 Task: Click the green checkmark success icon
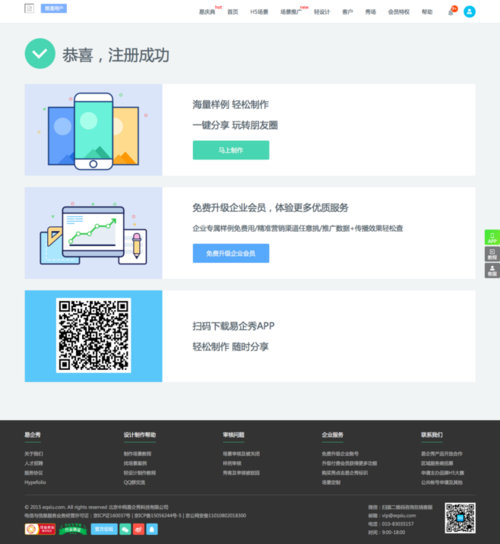click(x=40, y=53)
